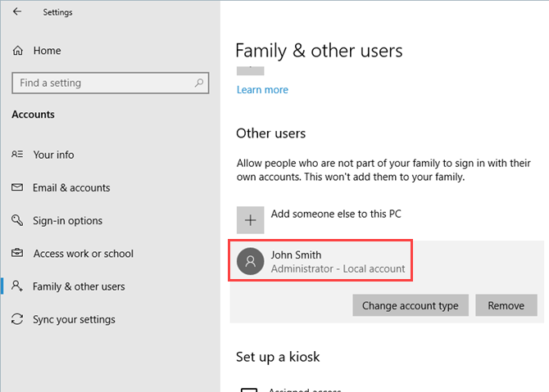This screenshot has height=392, width=549.
Task: Click the Access work or school briefcase icon
Action: tap(17, 254)
